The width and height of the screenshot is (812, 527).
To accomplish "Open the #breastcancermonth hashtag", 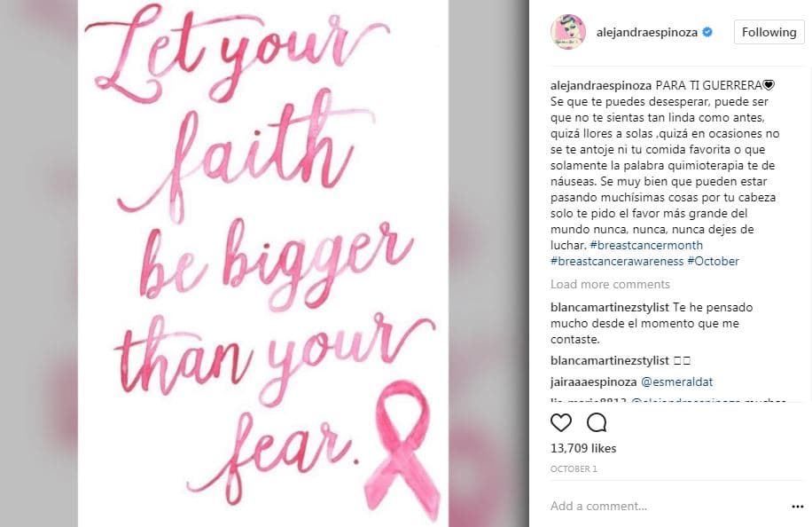I will pyautogui.click(x=646, y=245).
